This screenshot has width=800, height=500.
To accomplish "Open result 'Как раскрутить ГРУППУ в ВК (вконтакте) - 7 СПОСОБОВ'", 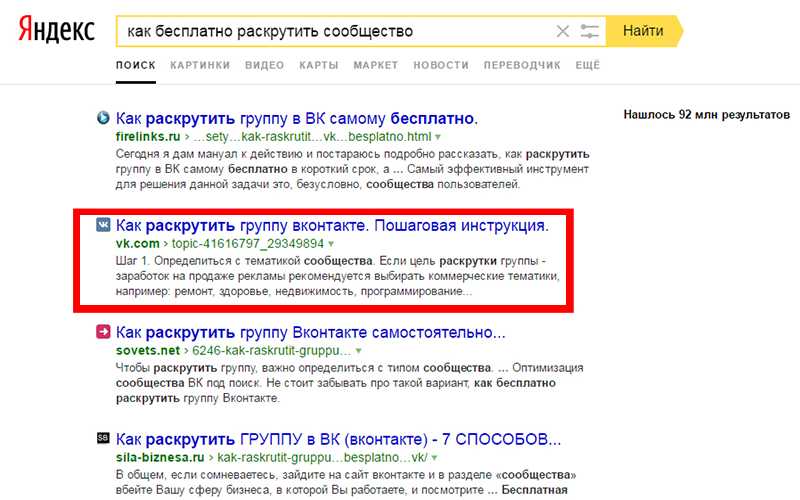I will tap(338, 439).
